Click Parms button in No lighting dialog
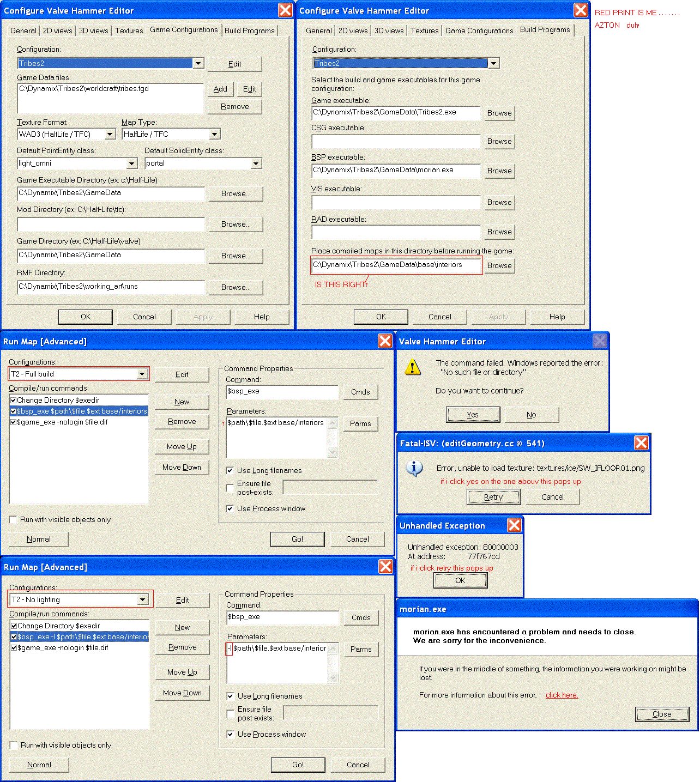Screen dimensions: 700x782 [361, 649]
